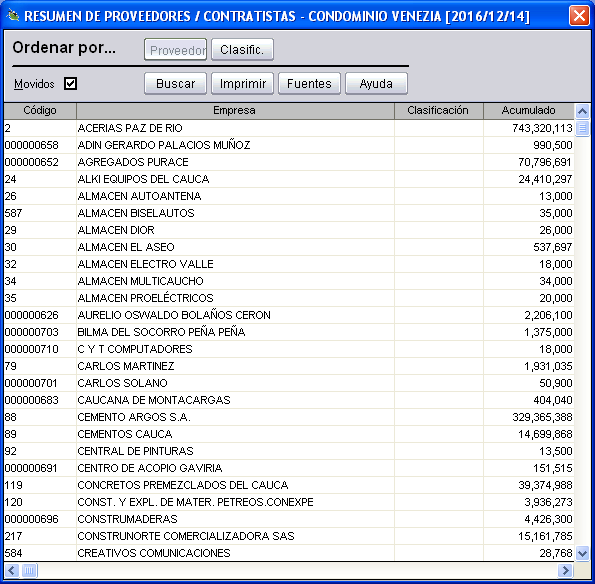Select AURELIO OSWALDO BOLAÑOS CERON row
The height and width of the screenshot is (584, 595).
289,315
